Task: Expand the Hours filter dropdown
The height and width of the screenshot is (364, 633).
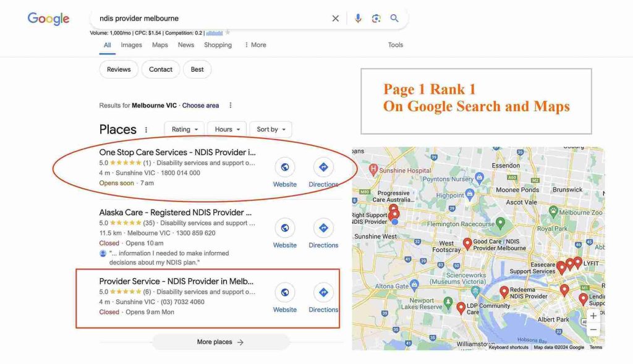Action: point(227,130)
